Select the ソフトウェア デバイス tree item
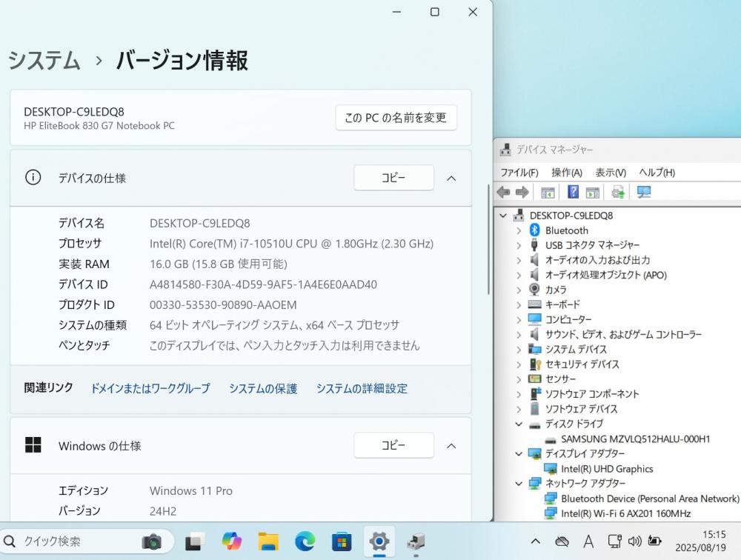 click(581, 409)
